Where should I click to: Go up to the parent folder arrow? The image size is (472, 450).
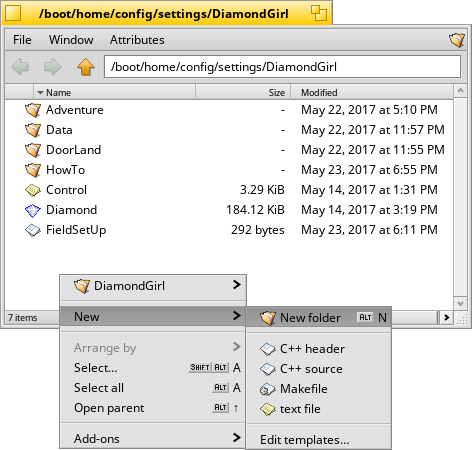tap(86, 67)
